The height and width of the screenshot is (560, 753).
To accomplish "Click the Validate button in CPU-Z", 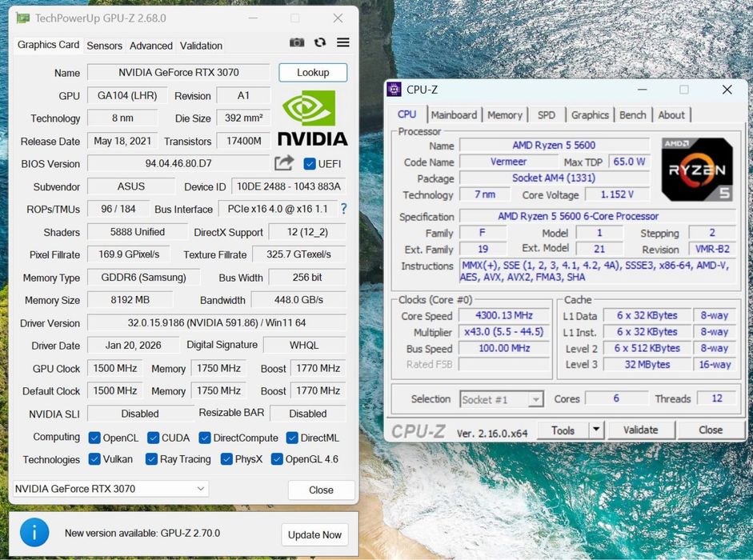I will tap(641, 430).
